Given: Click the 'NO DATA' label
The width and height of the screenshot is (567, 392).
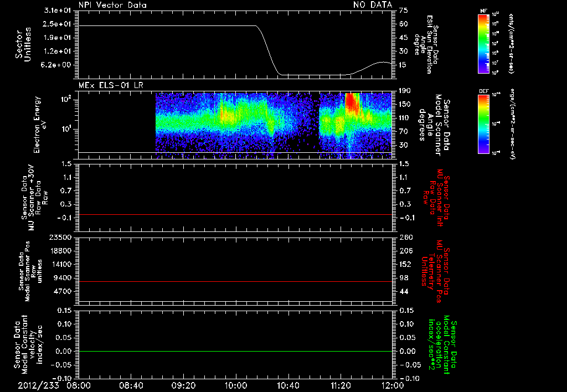Looking at the screenshot, I should (x=373, y=4).
